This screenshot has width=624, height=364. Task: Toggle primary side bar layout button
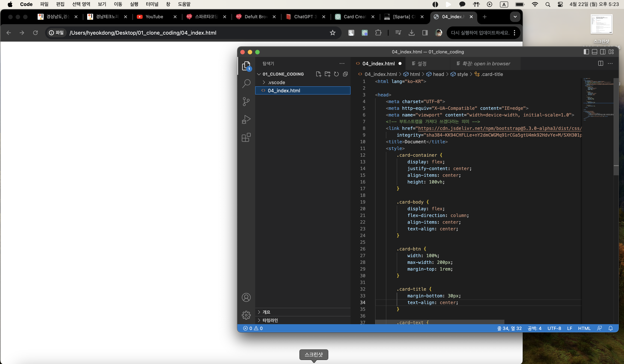[x=586, y=52]
